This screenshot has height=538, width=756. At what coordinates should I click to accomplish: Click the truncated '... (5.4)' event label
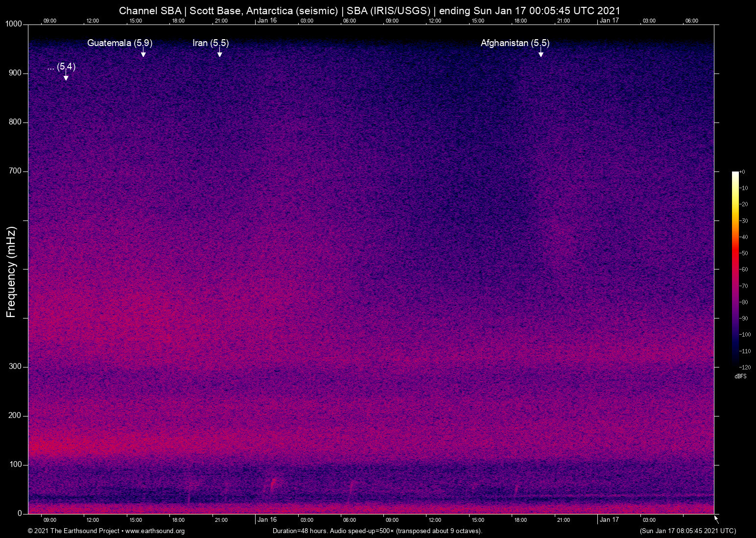[61, 67]
